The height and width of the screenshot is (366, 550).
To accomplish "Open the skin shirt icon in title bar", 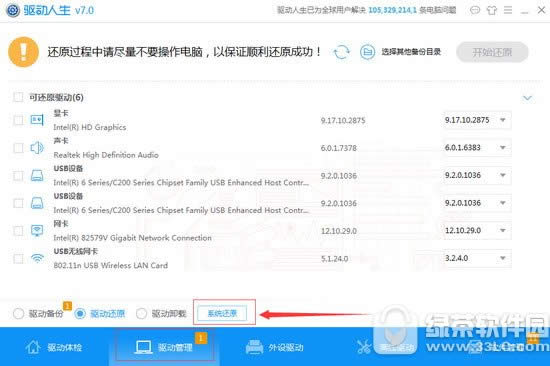I will point(492,10).
